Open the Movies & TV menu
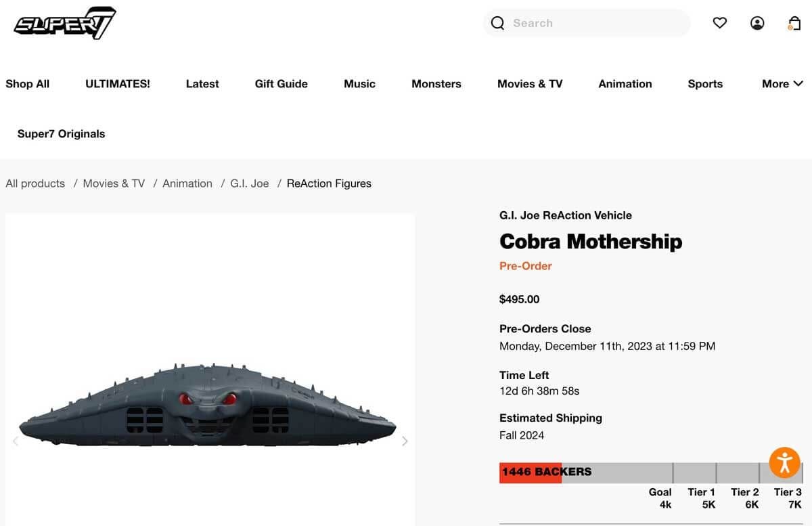This screenshot has height=526, width=812. tap(530, 83)
